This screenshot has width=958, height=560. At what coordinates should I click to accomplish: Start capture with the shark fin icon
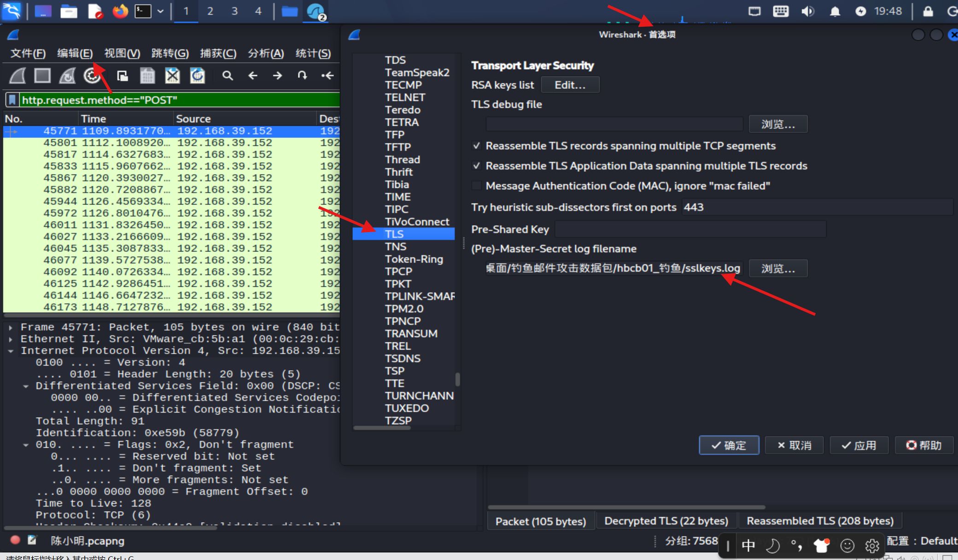18,76
